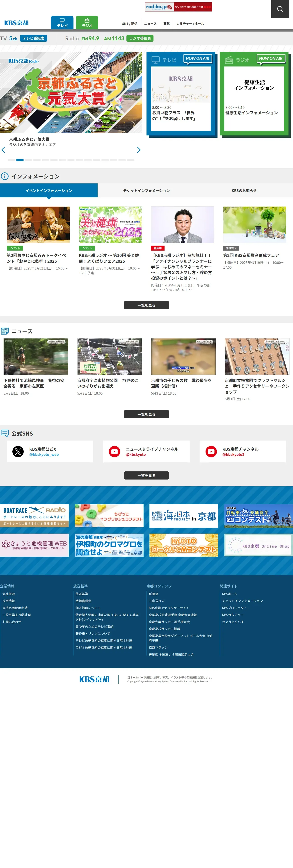Open the X icon for KBS京都公式X

18,452
